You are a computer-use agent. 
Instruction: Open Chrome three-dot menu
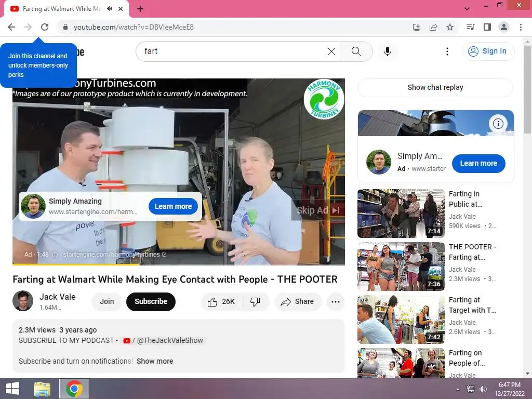point(521,27)
